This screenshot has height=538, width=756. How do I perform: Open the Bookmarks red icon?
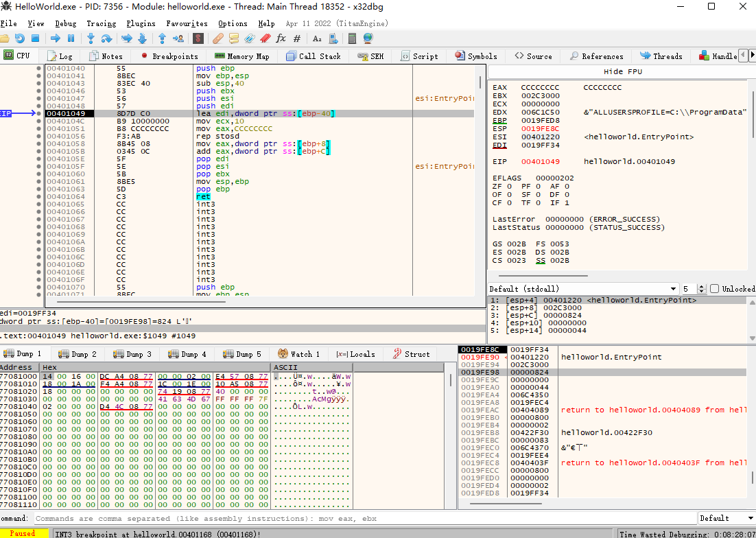pos(265,38)
